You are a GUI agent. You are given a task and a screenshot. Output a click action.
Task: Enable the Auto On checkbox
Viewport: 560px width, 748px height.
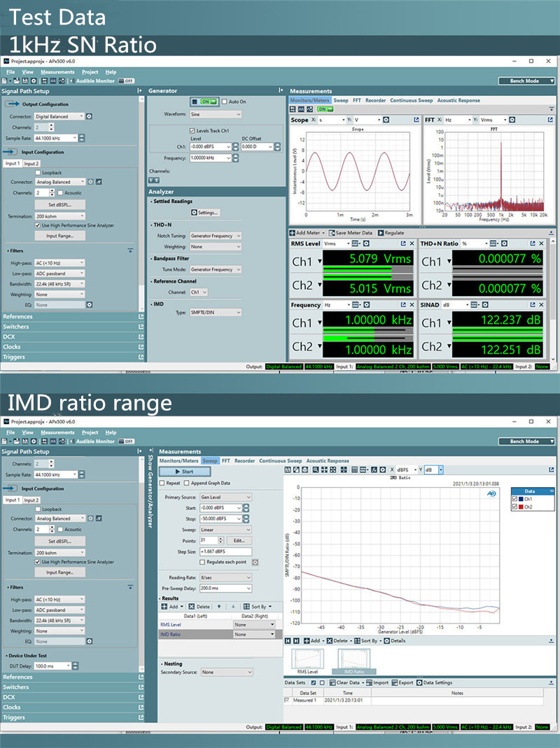[225, 101]
